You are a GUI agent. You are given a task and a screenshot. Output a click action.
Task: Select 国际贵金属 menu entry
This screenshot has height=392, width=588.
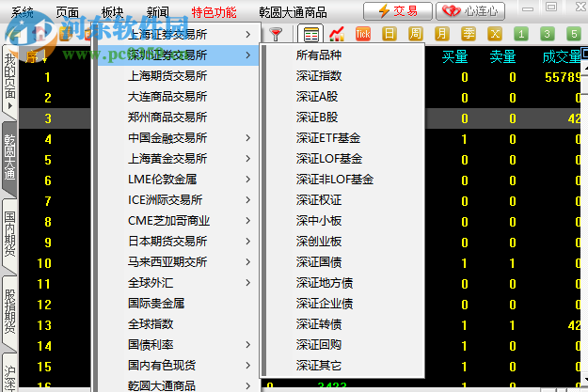(179, 304)
